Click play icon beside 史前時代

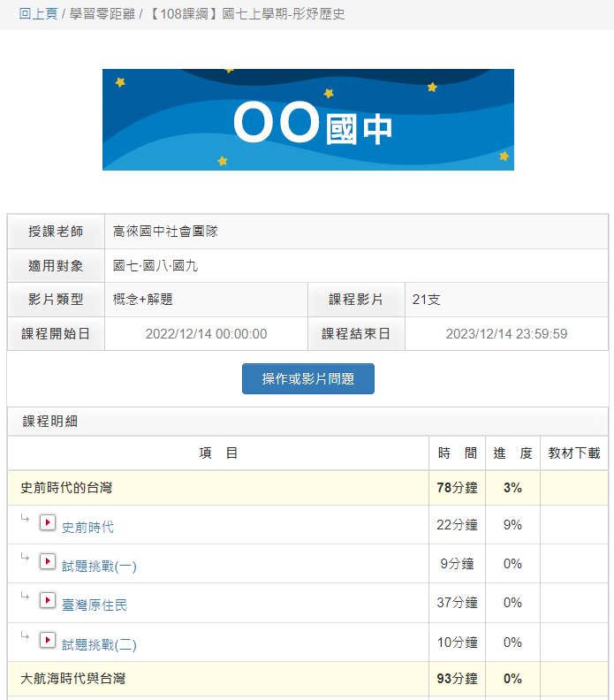[48, 523]
